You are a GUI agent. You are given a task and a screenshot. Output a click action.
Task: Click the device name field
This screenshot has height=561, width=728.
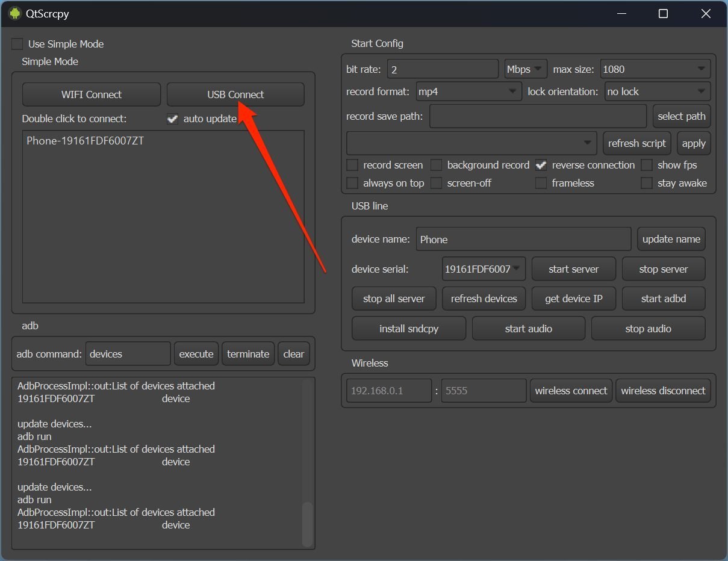click(x=523, y=239)
